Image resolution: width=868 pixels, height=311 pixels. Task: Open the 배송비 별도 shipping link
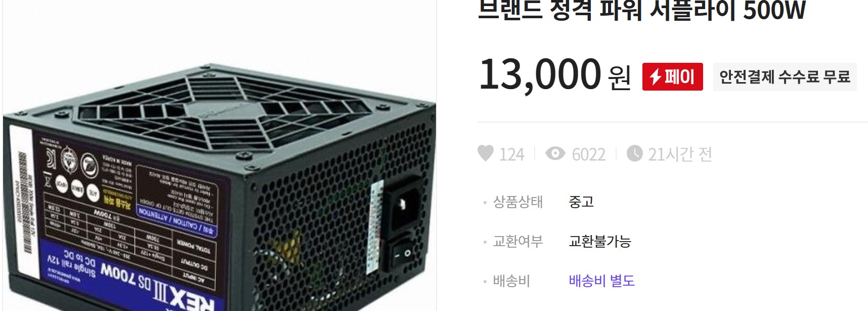click(x=601, y=281)
